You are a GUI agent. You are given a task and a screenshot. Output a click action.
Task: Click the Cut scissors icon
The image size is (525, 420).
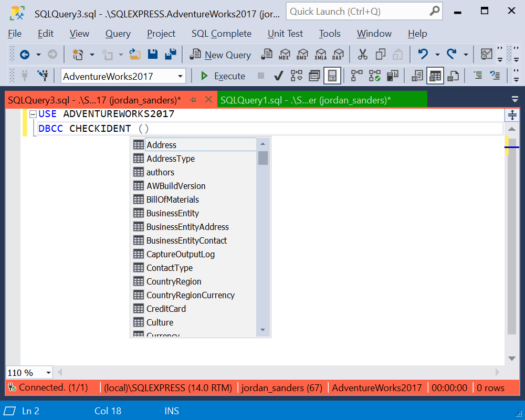362,54
